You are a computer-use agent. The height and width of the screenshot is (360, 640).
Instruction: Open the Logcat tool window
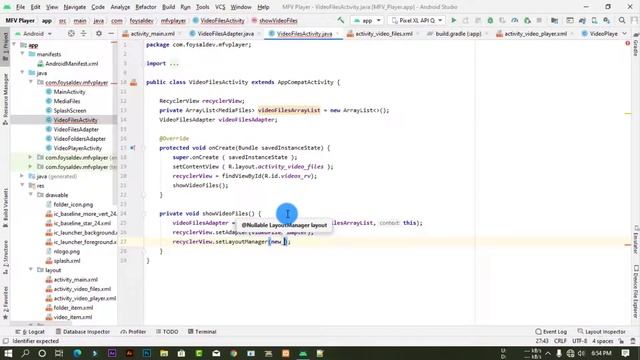(30, 331)
